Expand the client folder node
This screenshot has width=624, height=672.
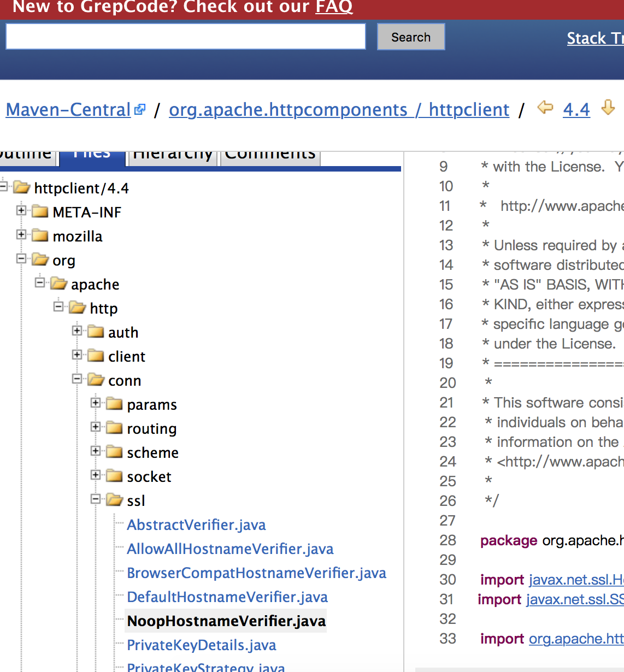pyautogui.click(x=77, y=355)
